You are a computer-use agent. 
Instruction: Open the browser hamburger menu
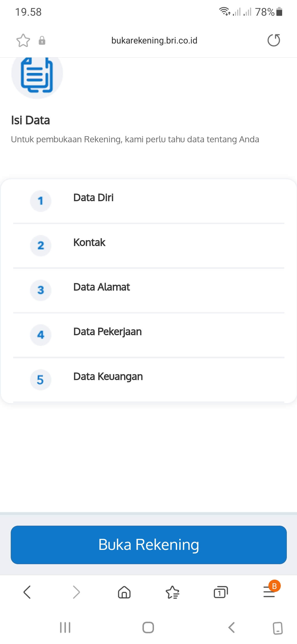pyautogui.click(x=269, y=592)
